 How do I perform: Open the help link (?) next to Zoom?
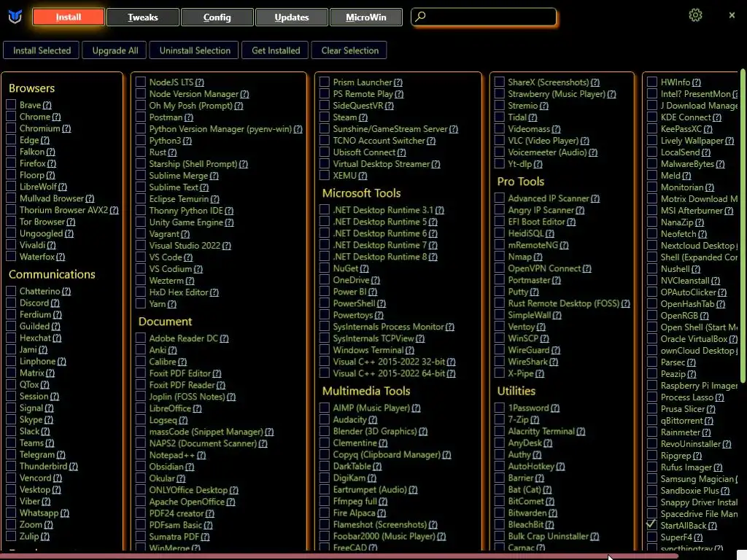pos(49,525)
